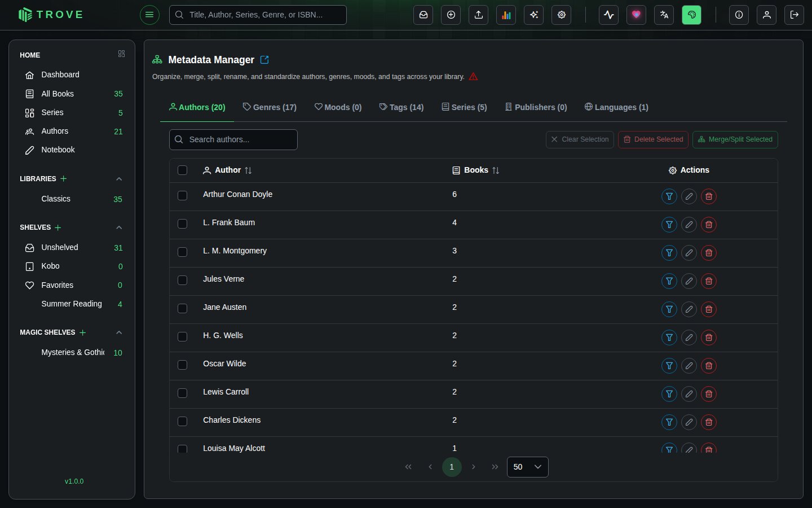Open the rows-per-page 50 dropdown
812x508 pixels.
coord(528,467)
